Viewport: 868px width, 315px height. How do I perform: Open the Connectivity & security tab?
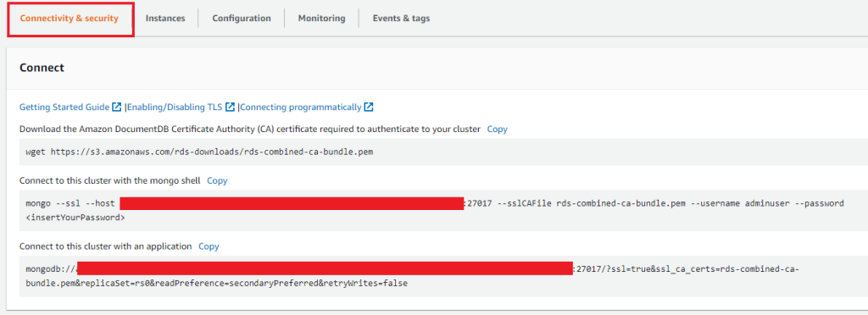pos(70,19)
